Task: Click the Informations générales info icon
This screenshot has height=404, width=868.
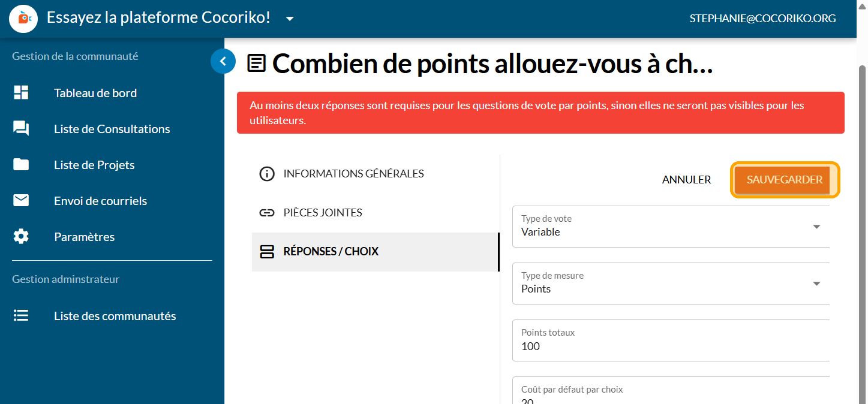Action: click(266, 174)
